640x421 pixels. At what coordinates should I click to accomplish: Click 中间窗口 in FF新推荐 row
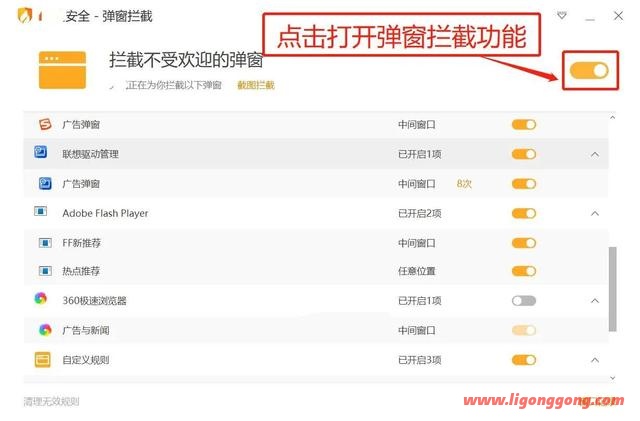[x=417, y=243]
